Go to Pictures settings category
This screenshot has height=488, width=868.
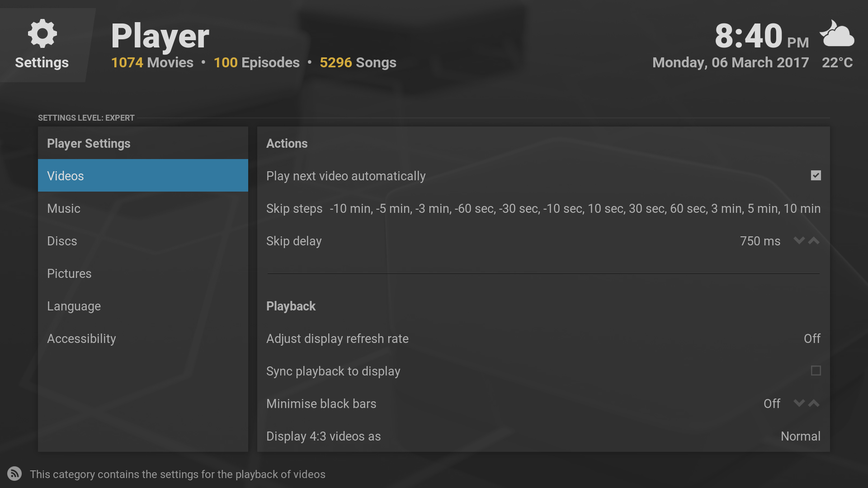point(143,273)
